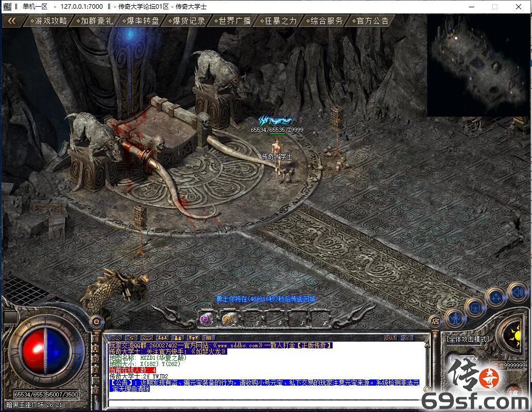Select empty quick slot 6
Screen dimensions: 532x412
pos(320,319)
